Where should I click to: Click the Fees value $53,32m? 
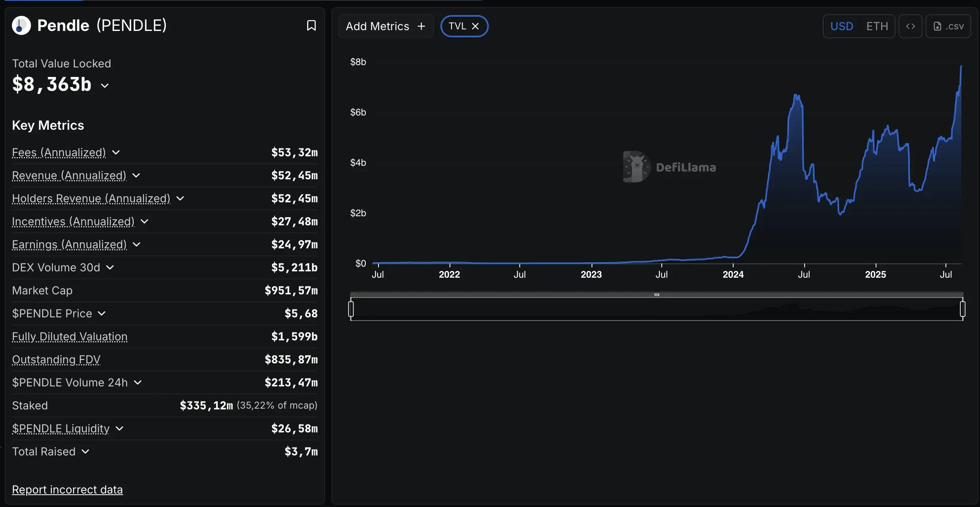pyautogui.click(x=294, y=152)
